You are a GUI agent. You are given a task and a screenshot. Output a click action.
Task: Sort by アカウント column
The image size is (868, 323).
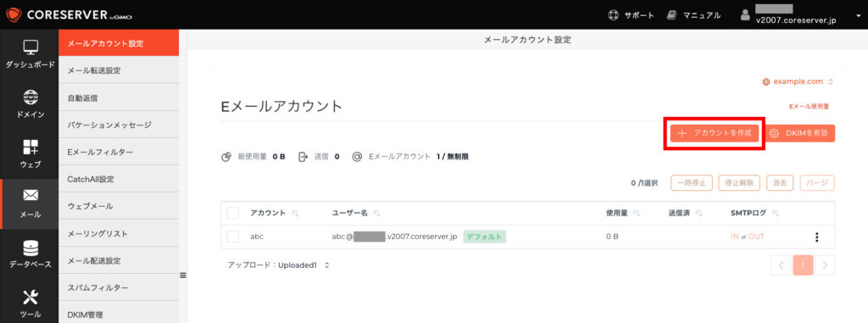pyautogui.click(x=275, y=213)
